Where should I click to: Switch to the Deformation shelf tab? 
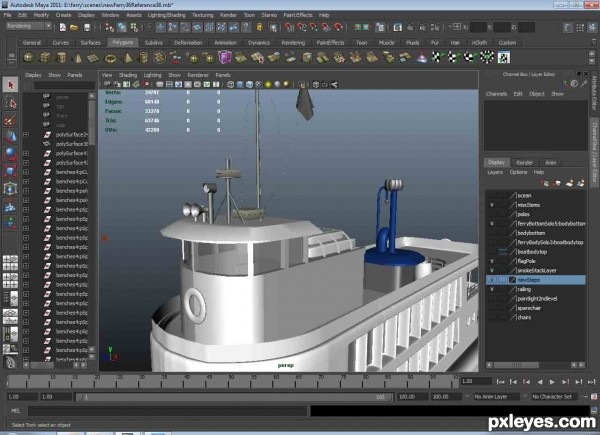pos(188,43)
